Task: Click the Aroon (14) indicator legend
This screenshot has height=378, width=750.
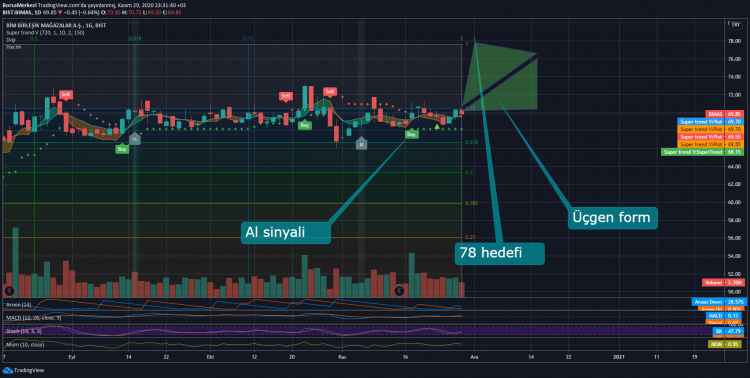Action: [x=18, y=305]
